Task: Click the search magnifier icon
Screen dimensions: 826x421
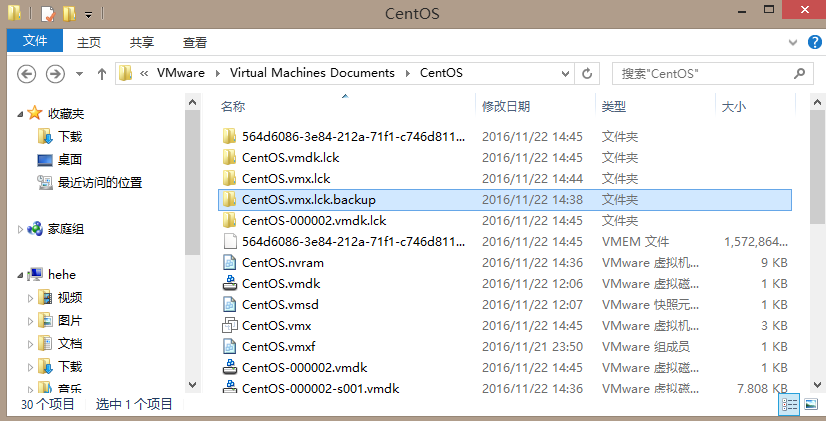Action: (x=799, y=73)
